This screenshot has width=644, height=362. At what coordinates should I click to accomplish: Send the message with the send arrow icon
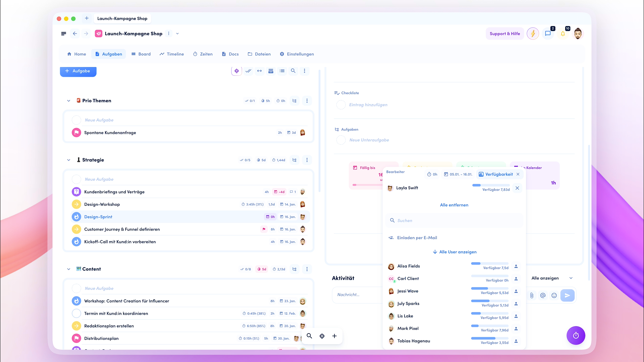coord(568,295)
